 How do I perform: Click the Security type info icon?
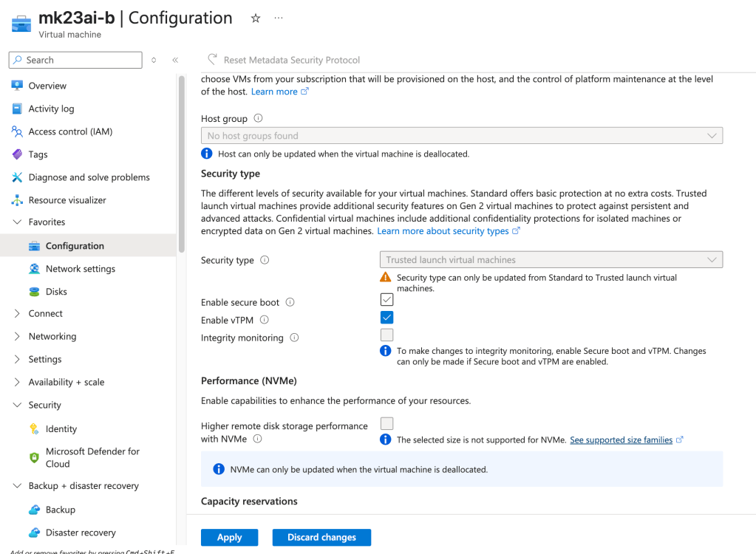(265, 260)
